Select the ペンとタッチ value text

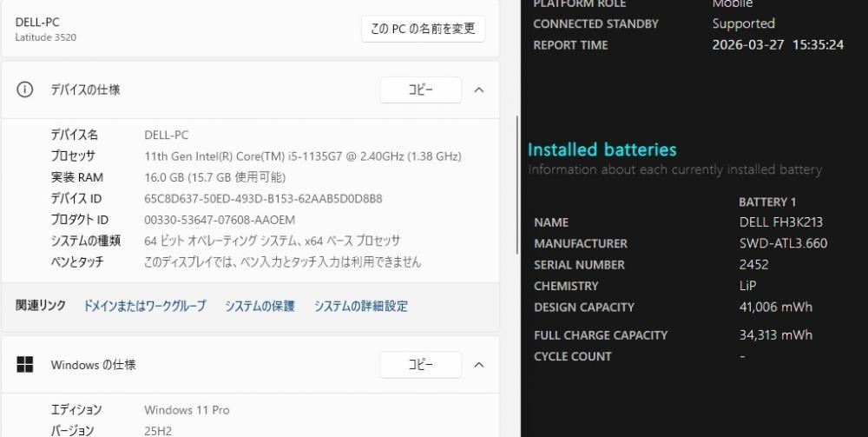[282, 262]
